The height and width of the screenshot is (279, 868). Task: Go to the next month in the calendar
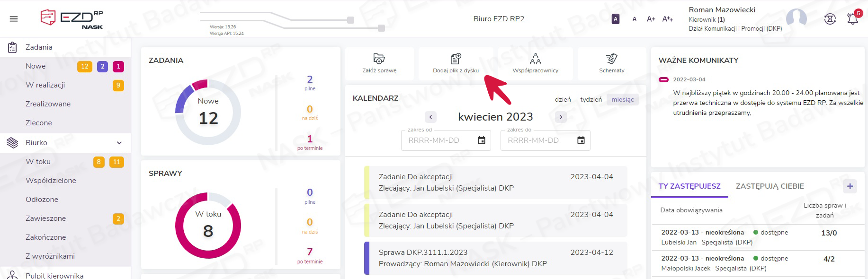[561, 117]
